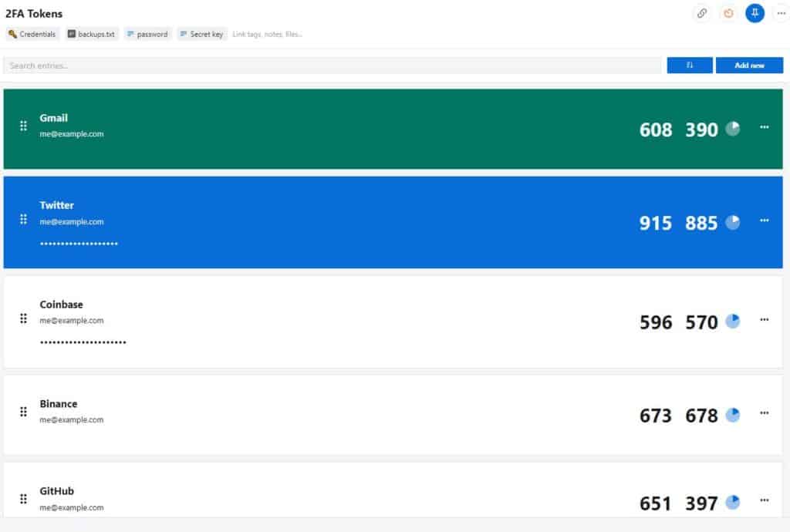Click the Add new button
Screen dimensions: 790x532
point(749,66)
